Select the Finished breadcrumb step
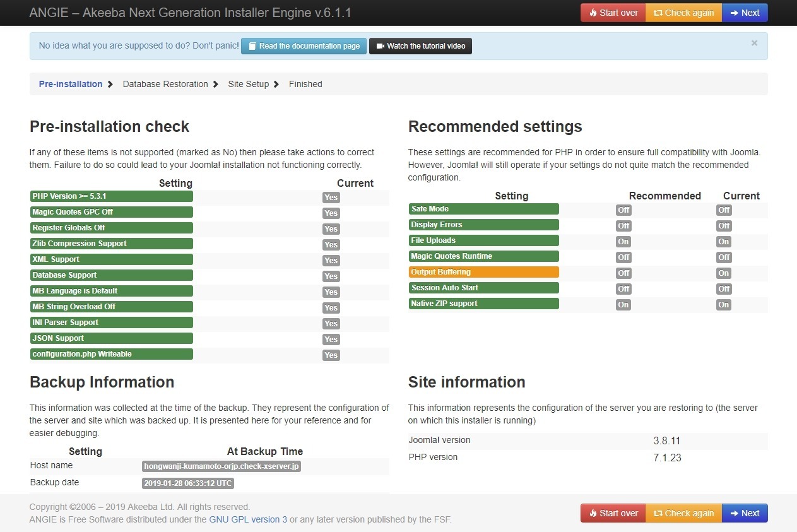The height and width of the screenshot is (532, 797). tap(305, 84)
